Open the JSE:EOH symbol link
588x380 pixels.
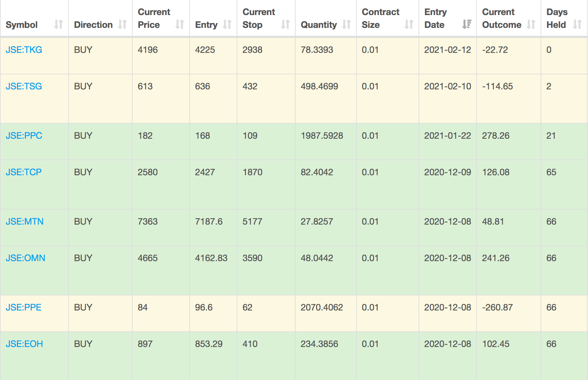point(24,344)
